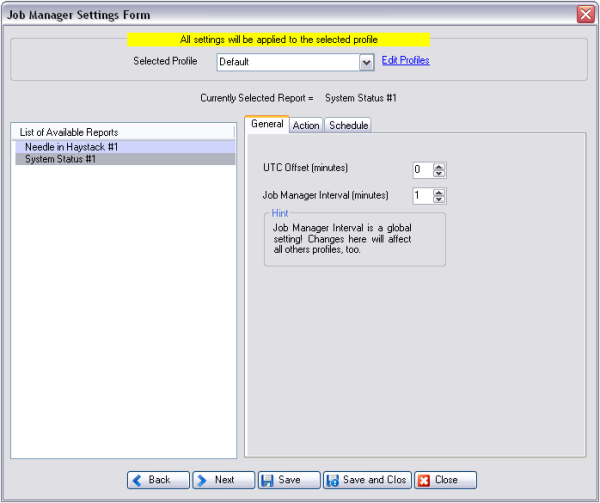Close the Job Manager Settings Form window
Image resolution: width=600 pixels, height=503 pixels.
click(x=586, y=14)
